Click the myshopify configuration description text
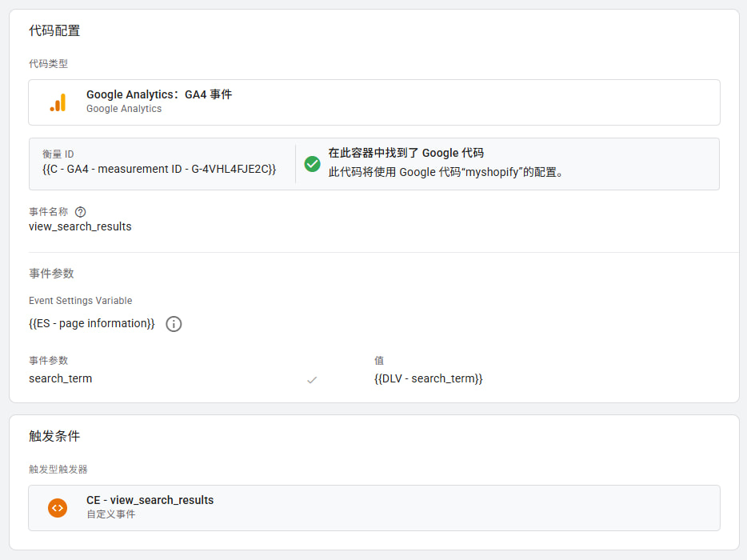Screen dimensions: 747x560 (446, 172)
